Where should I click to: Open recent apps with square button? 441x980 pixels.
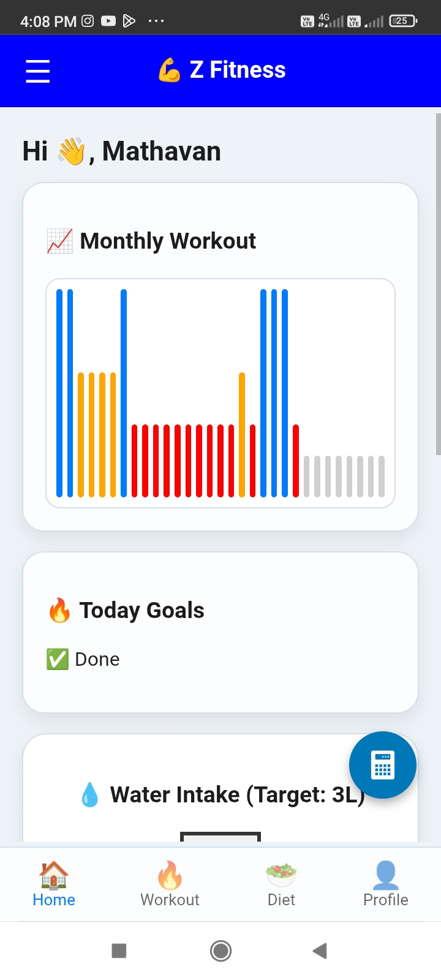[x=119, y=951]
